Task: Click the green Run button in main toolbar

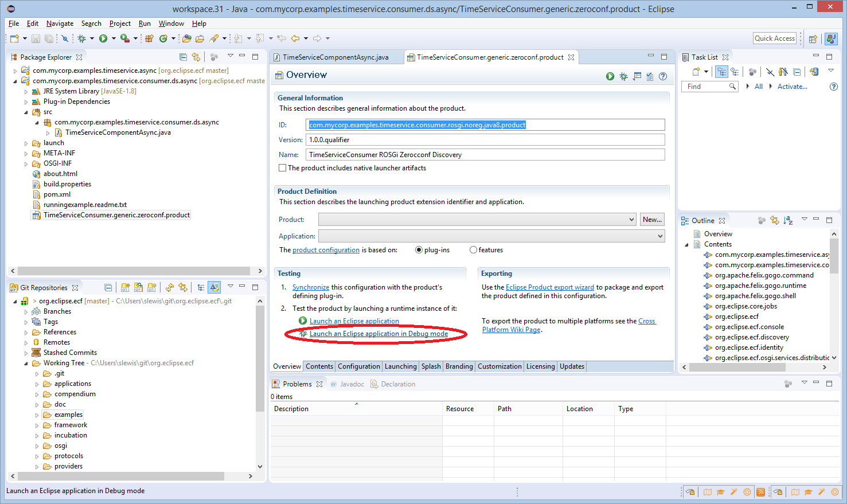Action: pyautogui.click(x=103, y=38)
